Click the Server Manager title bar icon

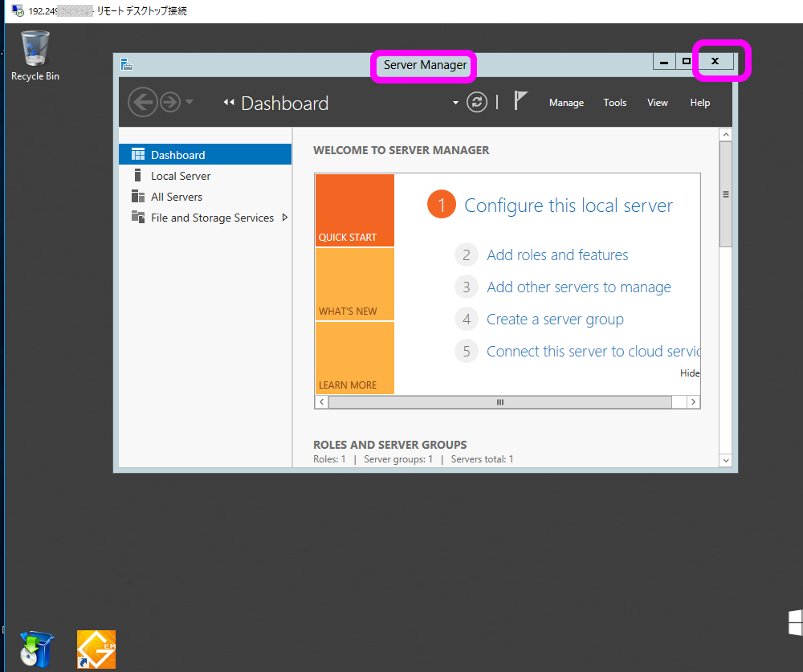tap(127, 64)
